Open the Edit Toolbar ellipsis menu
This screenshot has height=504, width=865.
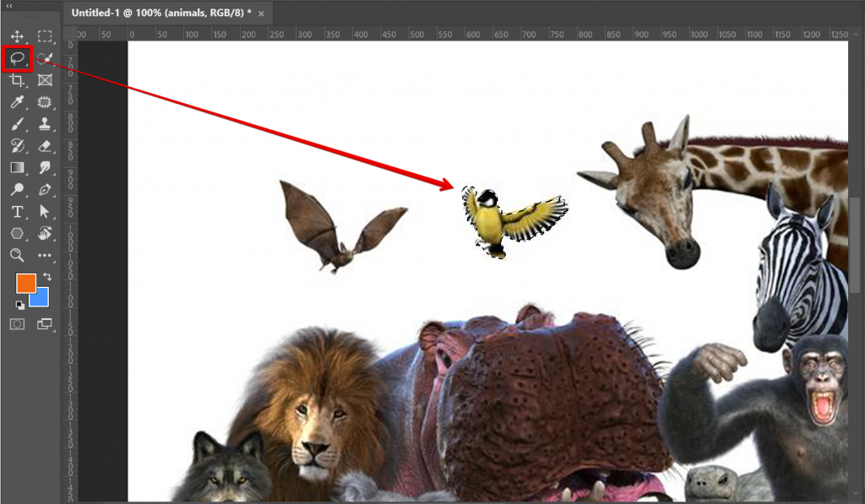tap(46, 256)
